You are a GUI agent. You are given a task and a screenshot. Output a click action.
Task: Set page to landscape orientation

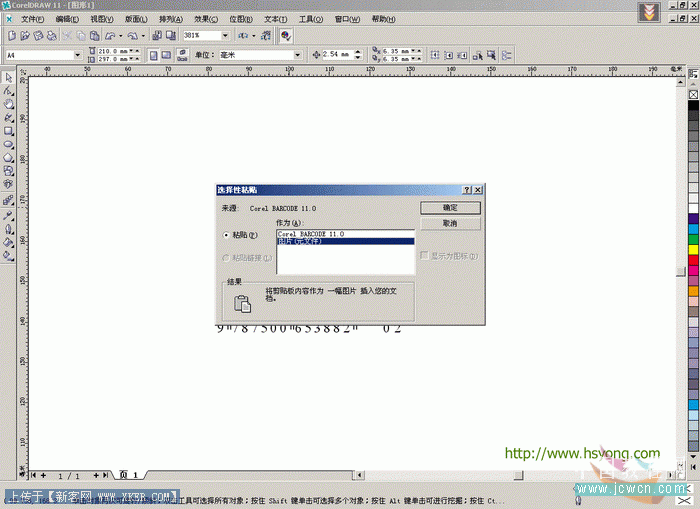tap(167, 55)
